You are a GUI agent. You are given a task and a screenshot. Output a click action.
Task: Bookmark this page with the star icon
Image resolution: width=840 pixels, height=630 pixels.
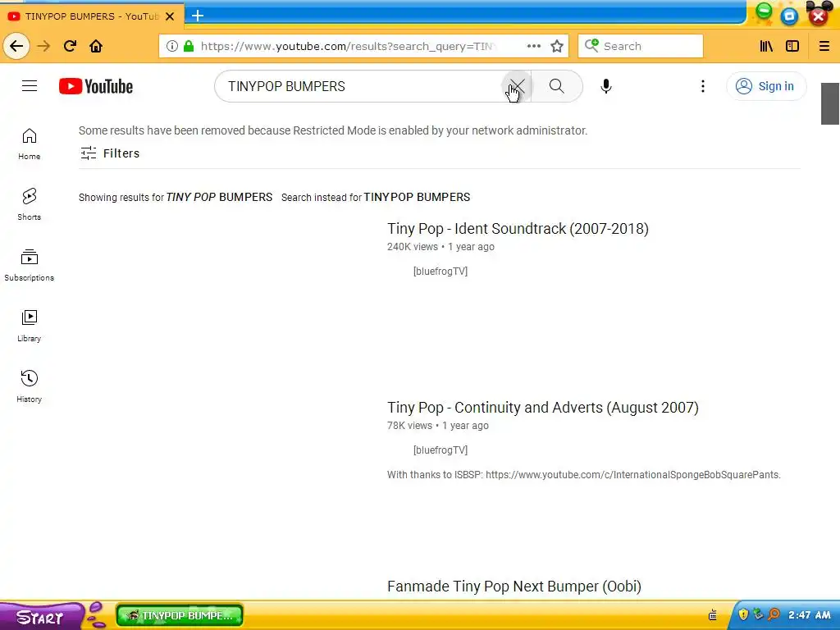(557, 46)
